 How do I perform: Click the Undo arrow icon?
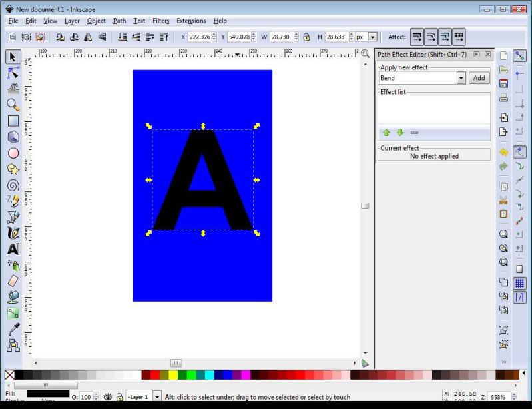click(504, 152)
